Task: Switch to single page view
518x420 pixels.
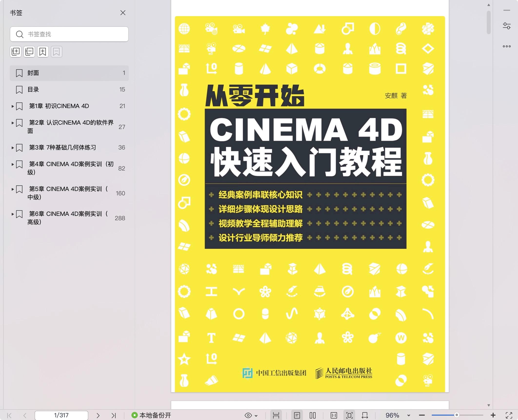Action: point(297,415)
